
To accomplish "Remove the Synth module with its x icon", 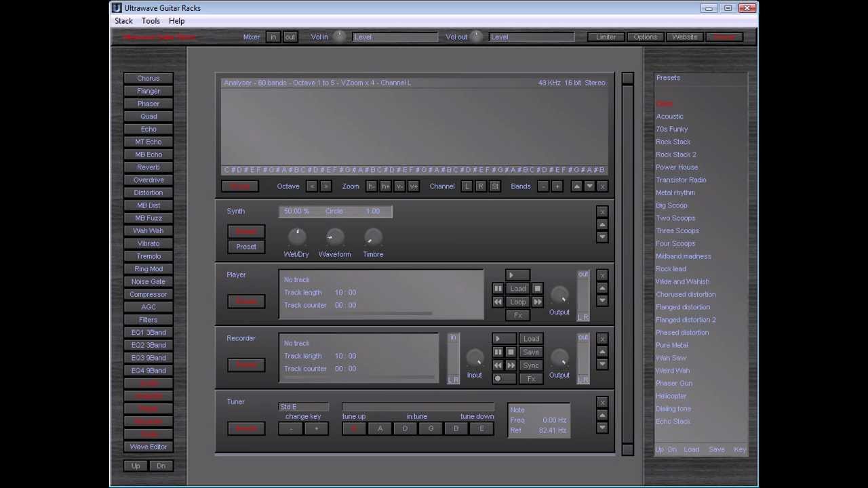I will click(x=602, y=211).
